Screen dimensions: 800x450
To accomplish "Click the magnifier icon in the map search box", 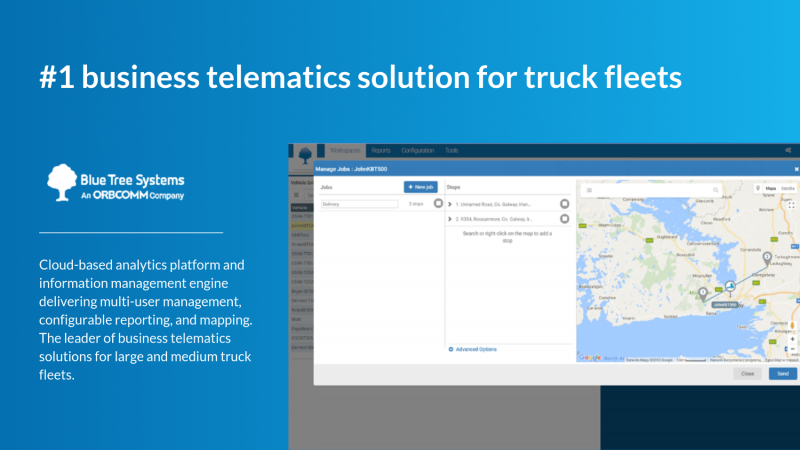I will tap(715, 190).
